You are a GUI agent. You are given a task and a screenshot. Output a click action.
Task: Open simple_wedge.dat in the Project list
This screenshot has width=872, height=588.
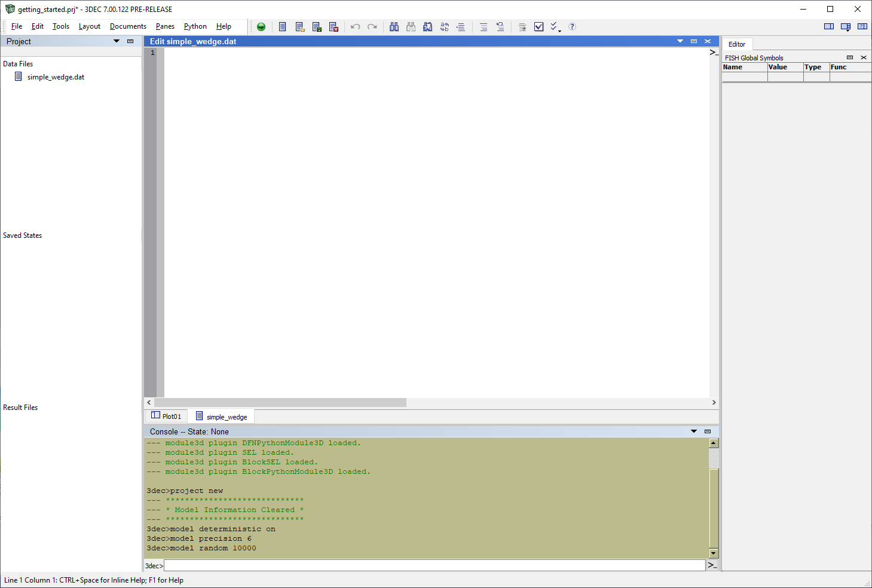(56, 77)
